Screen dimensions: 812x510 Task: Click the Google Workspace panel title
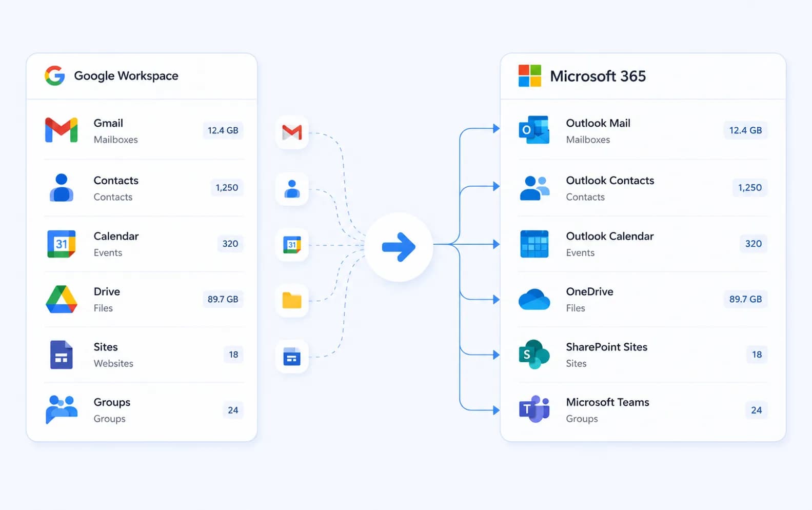126,76
